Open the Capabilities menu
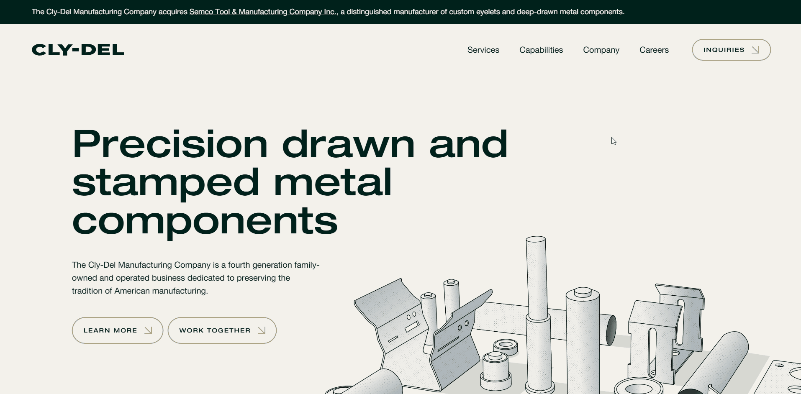 point(541,50)
